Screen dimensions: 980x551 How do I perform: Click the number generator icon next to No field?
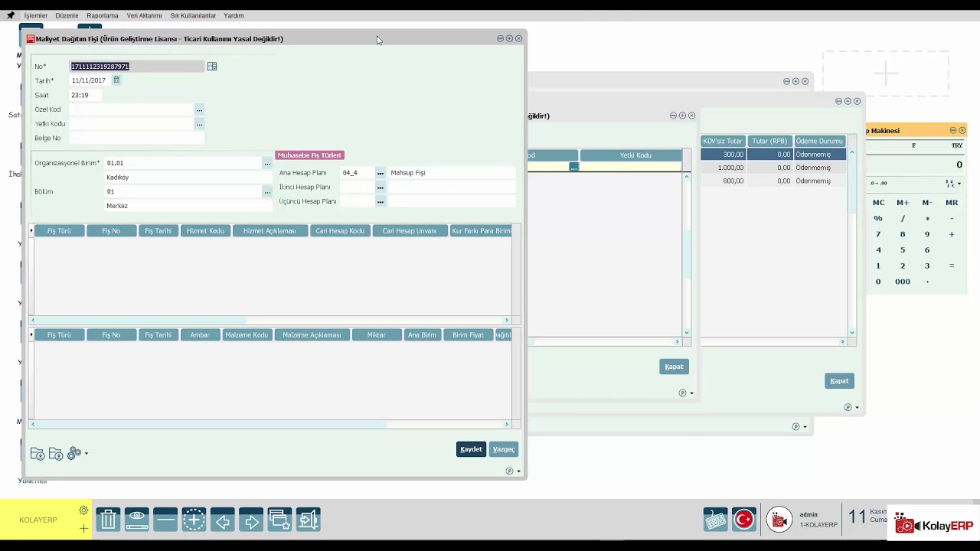point(212,67)
